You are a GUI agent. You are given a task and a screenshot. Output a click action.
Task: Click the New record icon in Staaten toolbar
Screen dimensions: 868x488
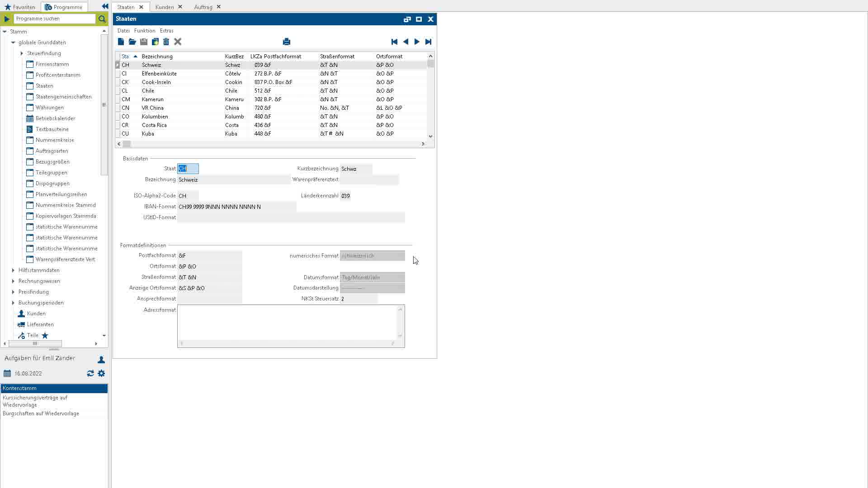point(121,42)
